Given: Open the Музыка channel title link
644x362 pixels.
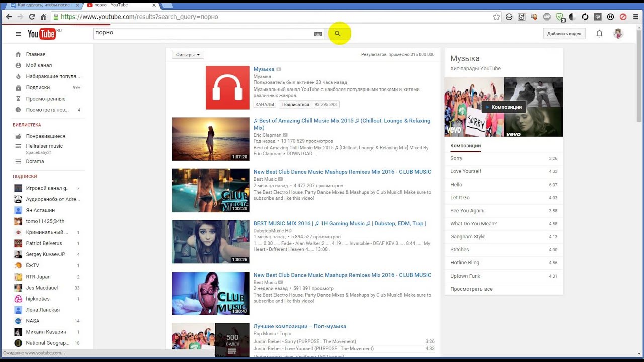Looking at the screenshot, I should click(264, 69).
